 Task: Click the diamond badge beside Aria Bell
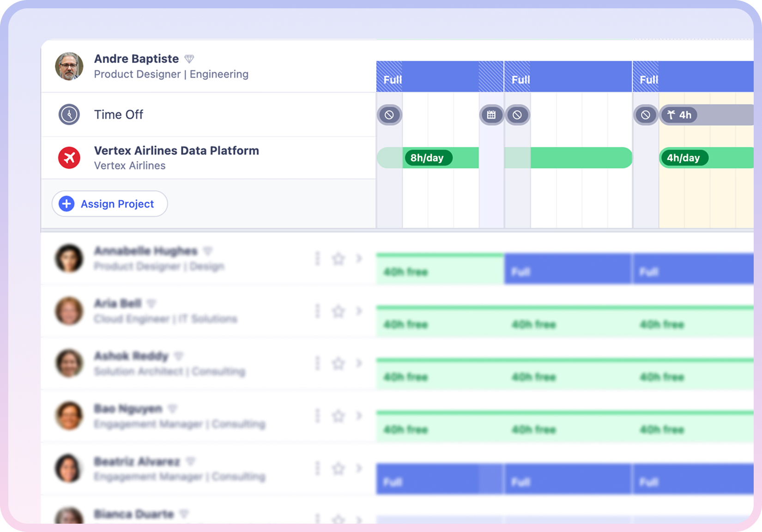(x=151, y=304)
